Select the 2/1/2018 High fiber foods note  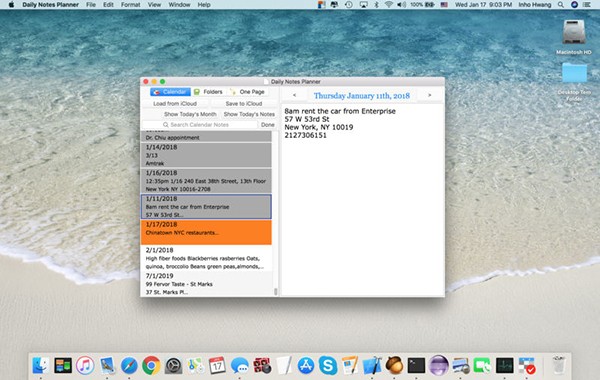pyautogui.click(x=206, y=258)
